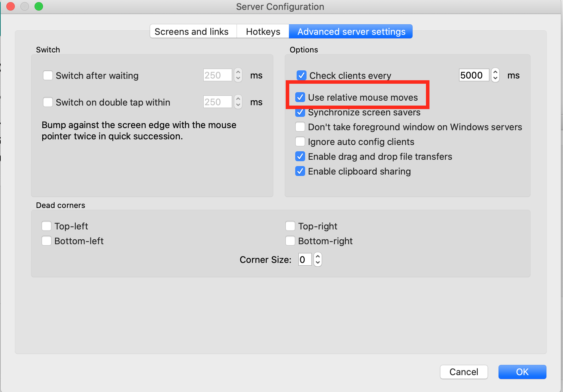Screen dimensions: 563x392
Task: Enable the Top-left dead corner
Action: [x=46, y=226]
